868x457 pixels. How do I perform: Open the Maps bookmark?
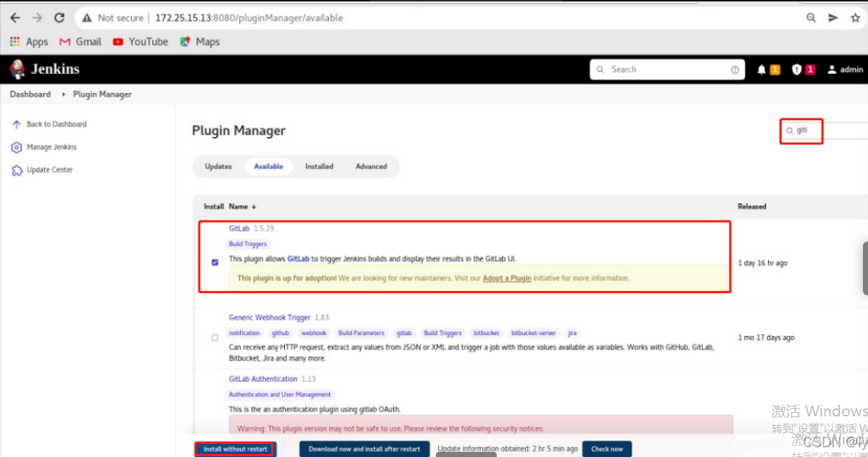pyautogui.click(x=199, y=41)
